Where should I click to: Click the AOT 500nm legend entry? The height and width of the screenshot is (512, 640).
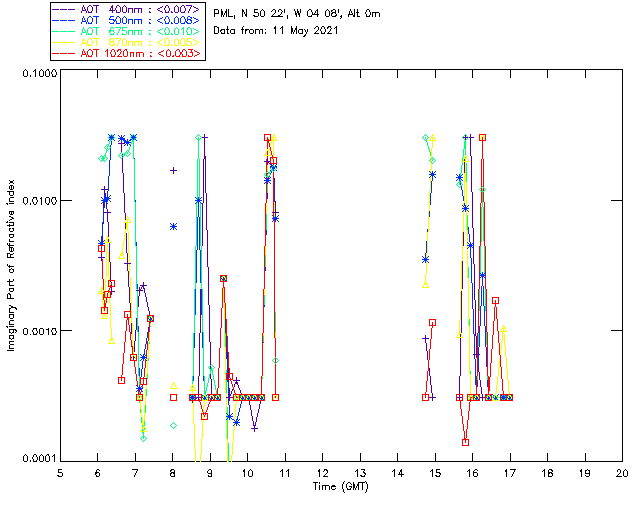click(x=127, y=20)
